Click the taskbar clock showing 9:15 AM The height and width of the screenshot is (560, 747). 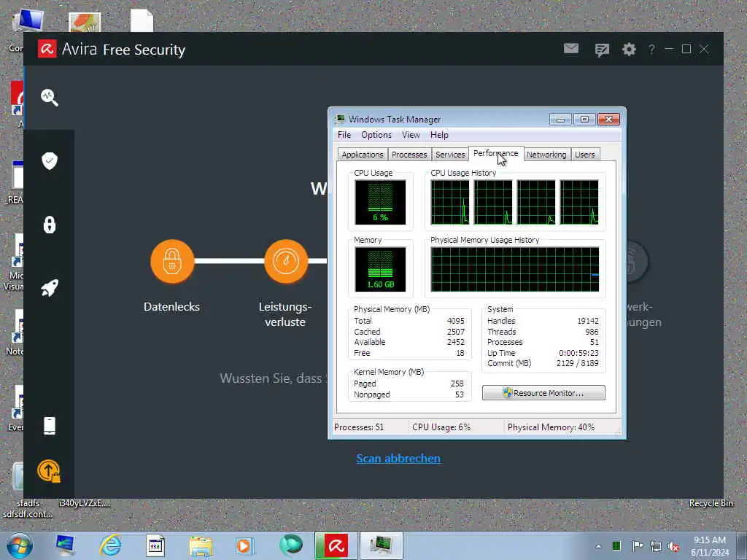point(710,545)
